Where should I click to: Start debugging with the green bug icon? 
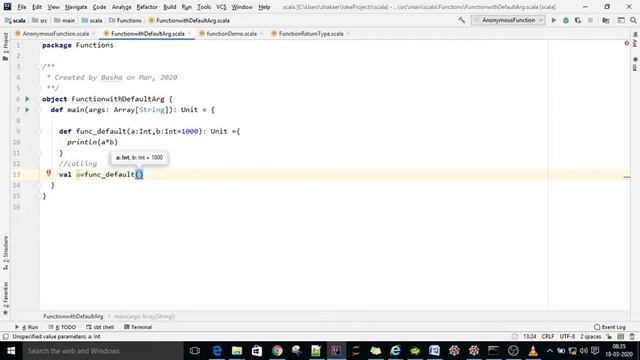coord(566,20)
